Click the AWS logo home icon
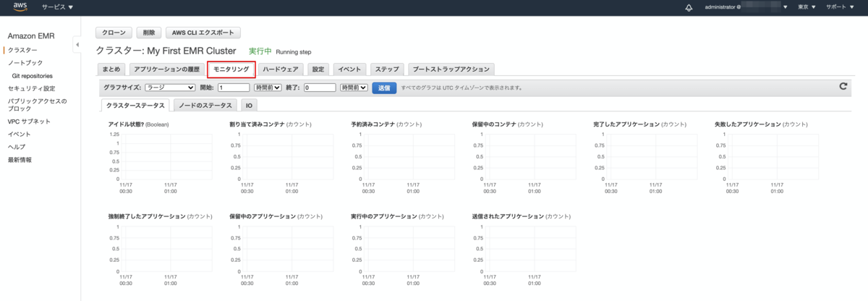 [x=20, y=7]
